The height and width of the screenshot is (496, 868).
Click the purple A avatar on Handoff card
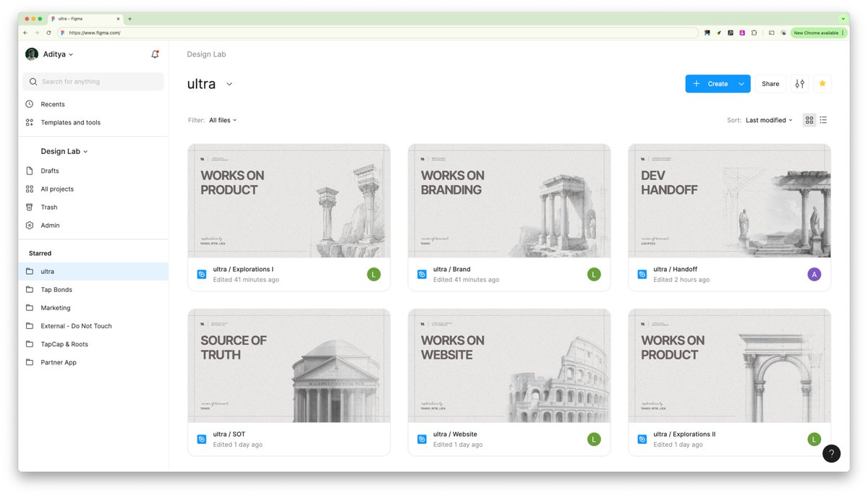pos(814,274)
